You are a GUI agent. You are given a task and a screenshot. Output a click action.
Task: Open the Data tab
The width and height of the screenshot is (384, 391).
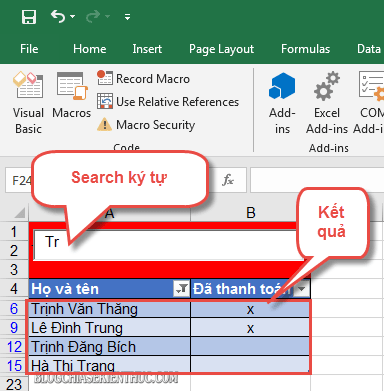(369, 49)
